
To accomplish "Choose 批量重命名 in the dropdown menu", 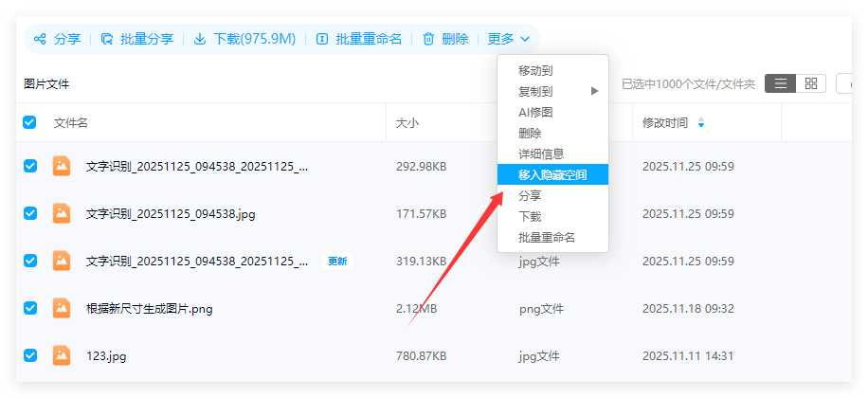I will coord(547,238).
